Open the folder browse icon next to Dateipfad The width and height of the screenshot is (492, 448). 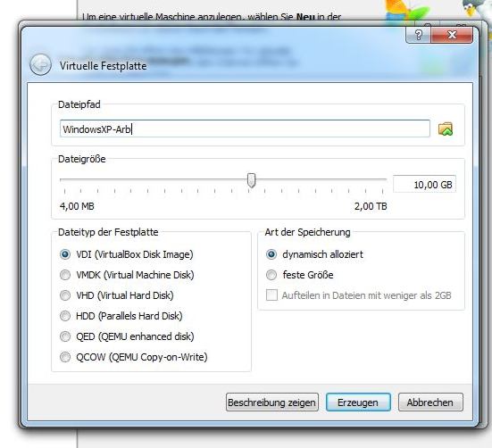[x=446, y=129]
